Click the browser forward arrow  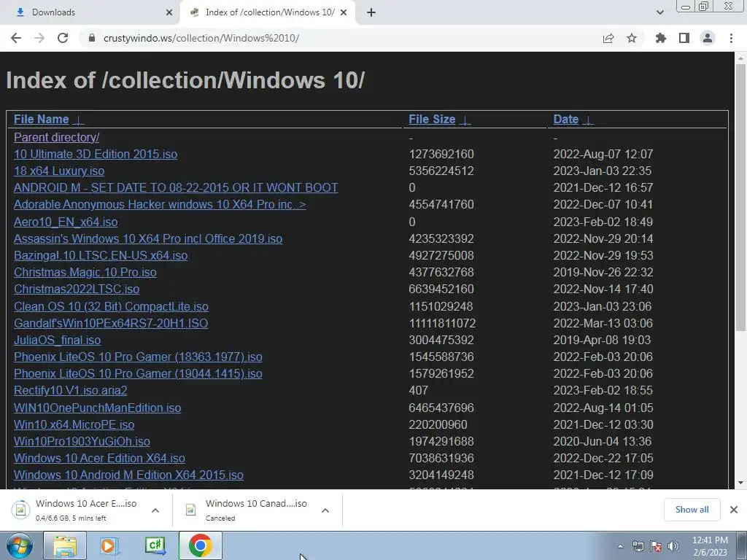coord(39,38)
